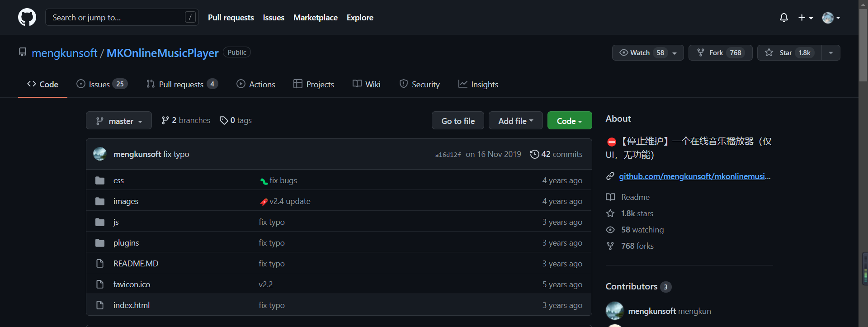This screenshot has height=327, width=868.
Task: Open the plus create-new menu
Action: (x=806, y=18)
